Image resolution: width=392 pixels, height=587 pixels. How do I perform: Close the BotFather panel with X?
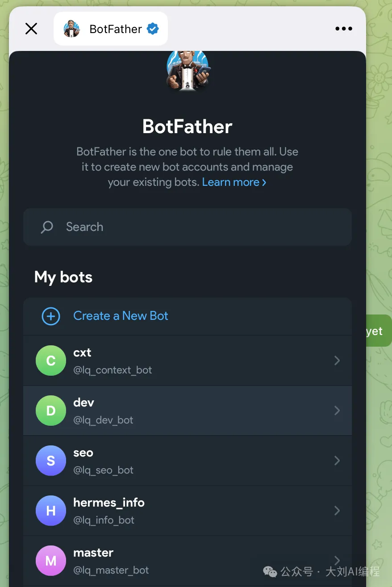pos(31,29)
